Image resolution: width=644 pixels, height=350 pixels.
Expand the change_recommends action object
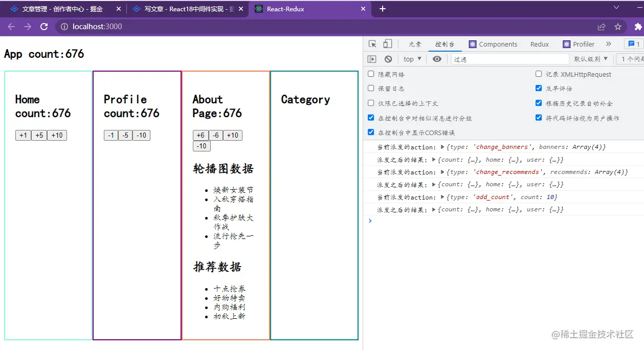tap(443, 172)
